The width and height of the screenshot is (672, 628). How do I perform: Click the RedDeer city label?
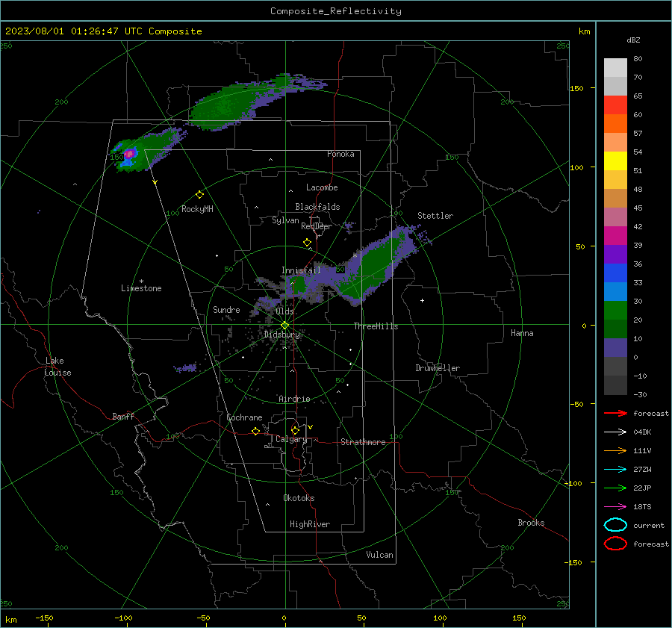[317, 226]
